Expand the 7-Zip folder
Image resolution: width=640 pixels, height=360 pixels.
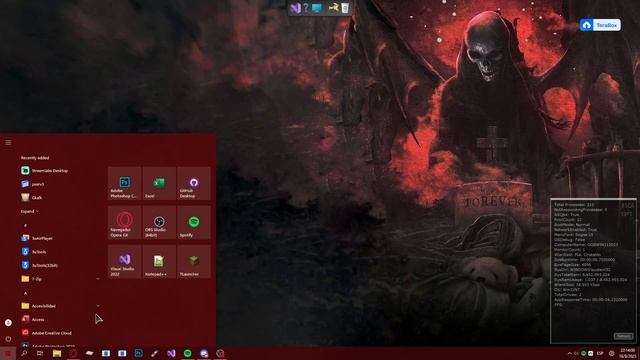coord(60,279)
